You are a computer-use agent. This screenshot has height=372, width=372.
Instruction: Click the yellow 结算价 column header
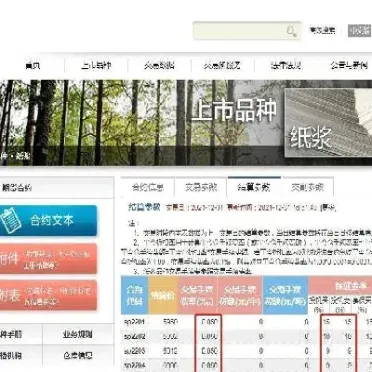[x=163, y=295]
